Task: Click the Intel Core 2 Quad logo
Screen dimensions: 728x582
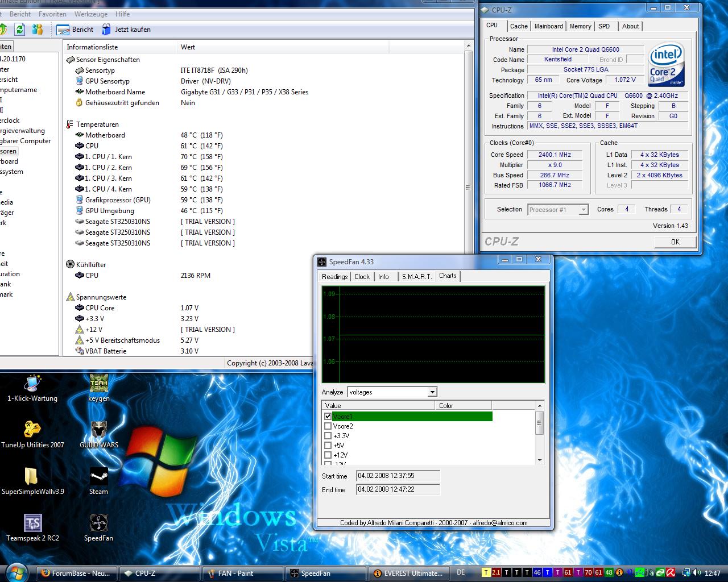Action: tap(666, 65)
